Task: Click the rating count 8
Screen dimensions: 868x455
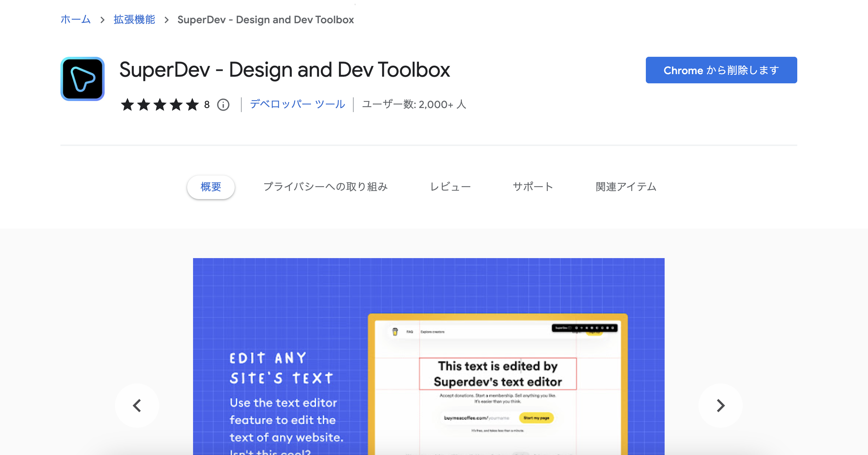Action: [207, 105]
